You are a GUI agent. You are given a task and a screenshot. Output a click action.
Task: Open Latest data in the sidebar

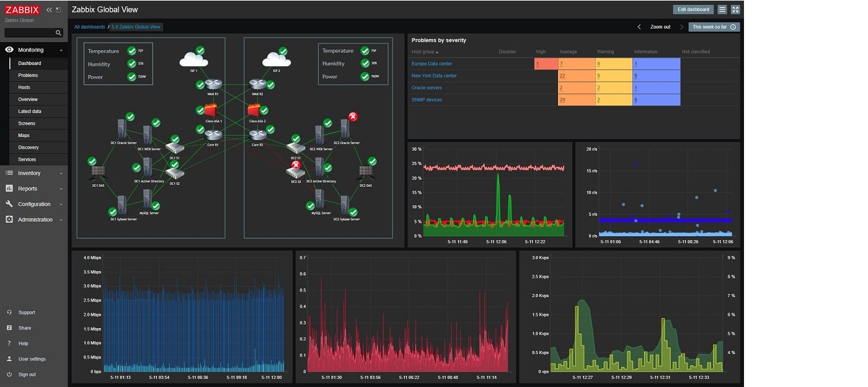(38, 112)
